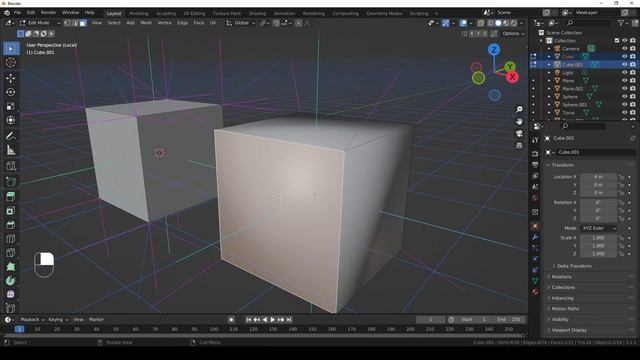Switch to Modeling workspace tab
Screen dimensions: 640x360
click(139, 13)
